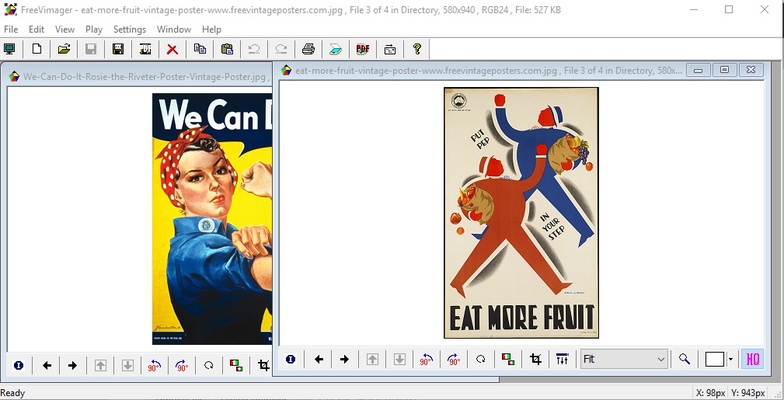Go to previous file in eat-more-fruit window
The height and width of the screenshot is (400, 784).
click(x=318, y=359)
